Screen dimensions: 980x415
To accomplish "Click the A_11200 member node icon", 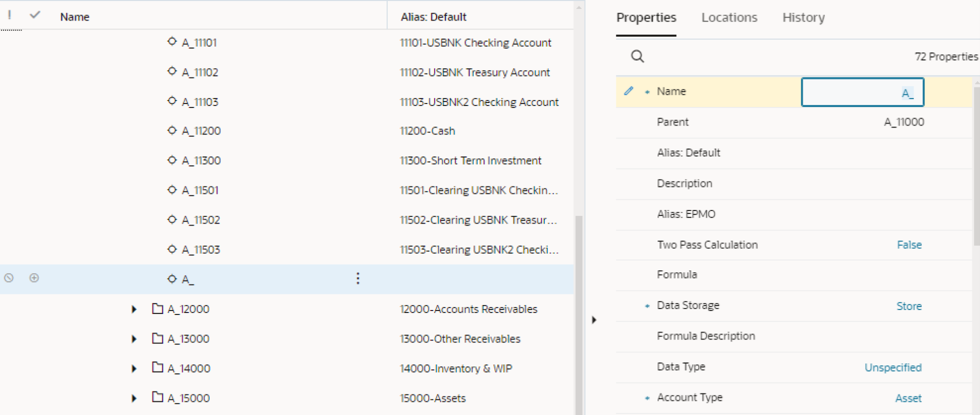I will (172, 130).
